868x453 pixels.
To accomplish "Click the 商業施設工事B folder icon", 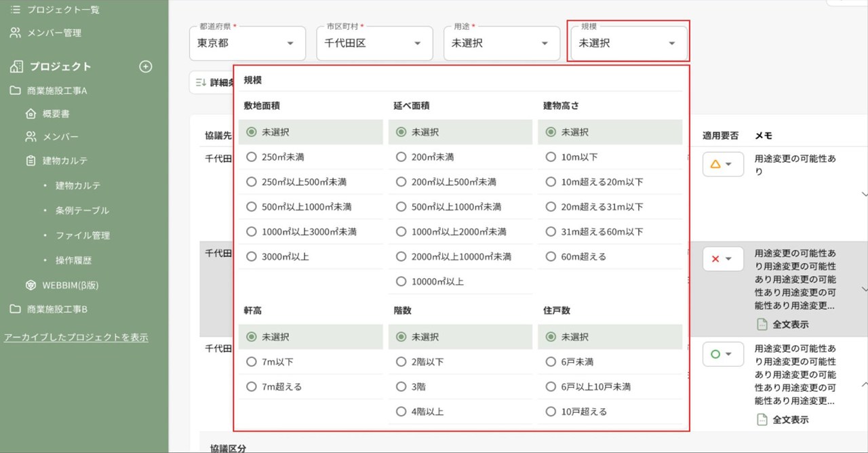I will pos(15,309).
